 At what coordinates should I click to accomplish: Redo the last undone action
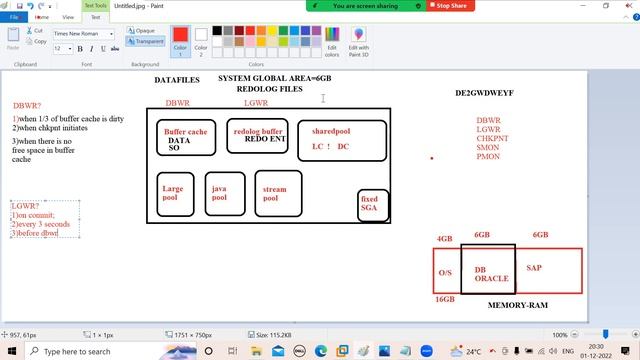coord(41,6)
